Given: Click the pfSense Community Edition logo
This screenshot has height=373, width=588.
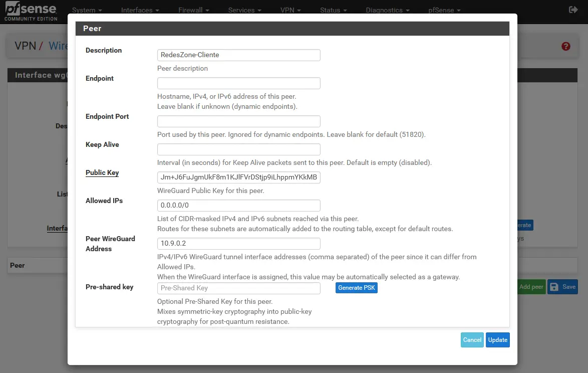Looking at the screenshot, I should [31, 12].
